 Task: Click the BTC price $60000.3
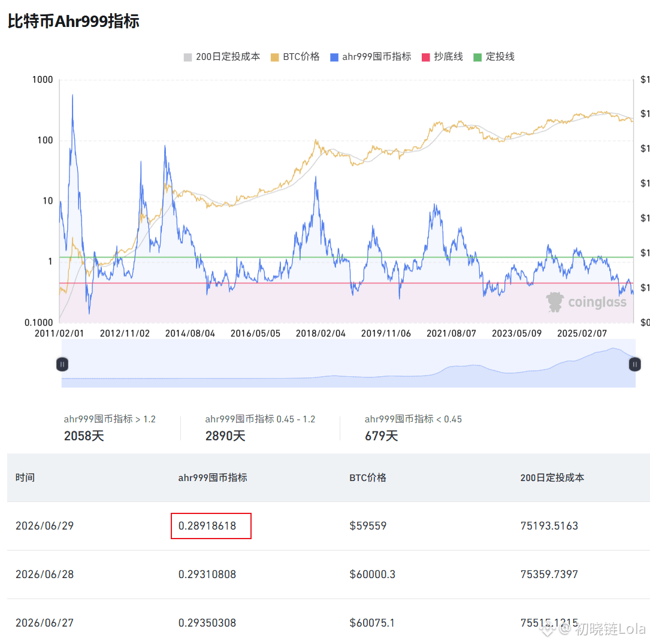[372, 575]
